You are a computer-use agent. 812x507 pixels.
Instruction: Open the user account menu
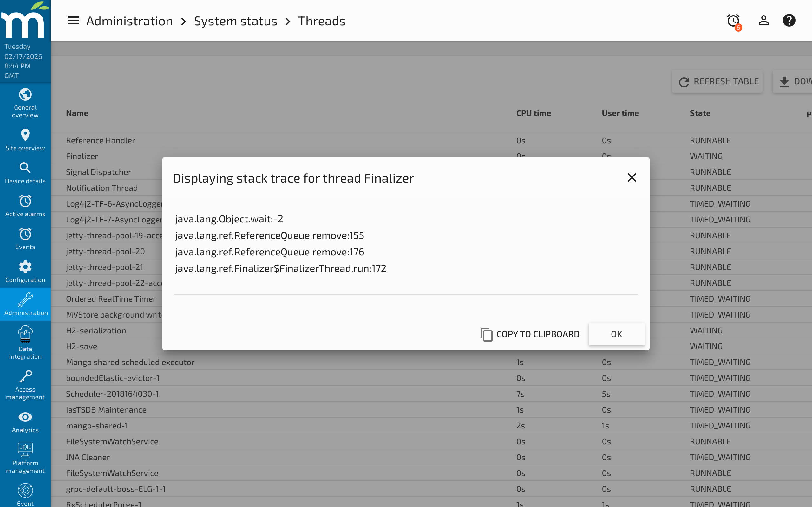point(763,21)
